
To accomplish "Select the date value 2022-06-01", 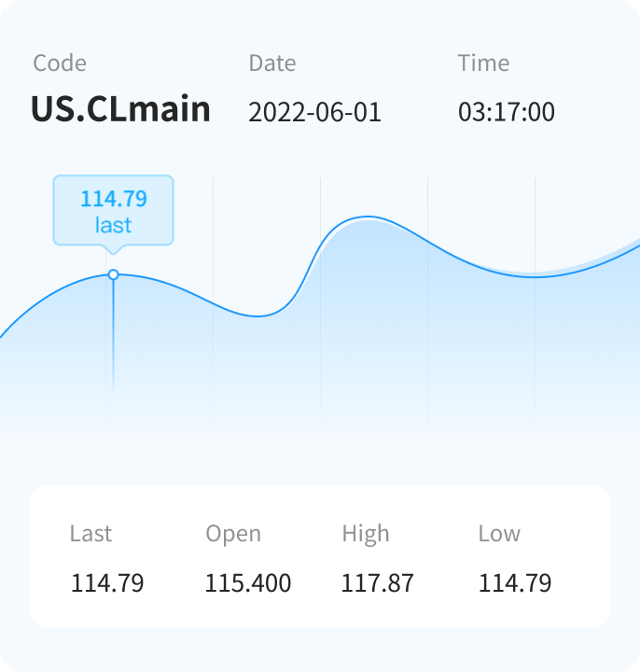I will click(314, 113).
